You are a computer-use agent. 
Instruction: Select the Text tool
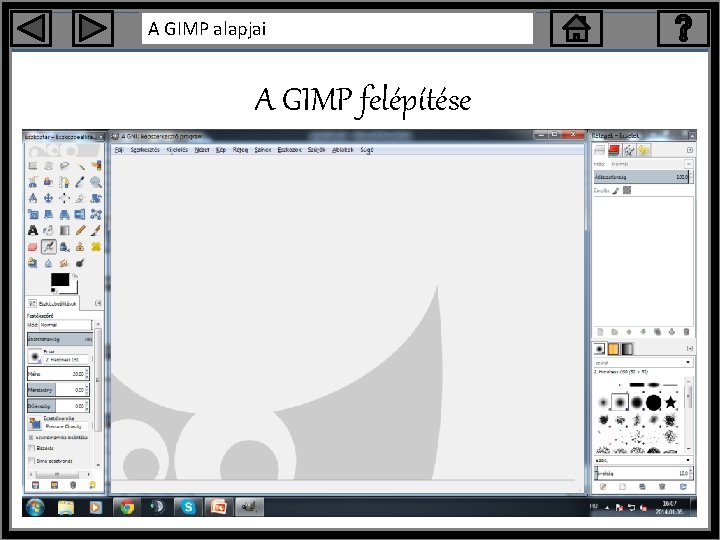point(33,230)
